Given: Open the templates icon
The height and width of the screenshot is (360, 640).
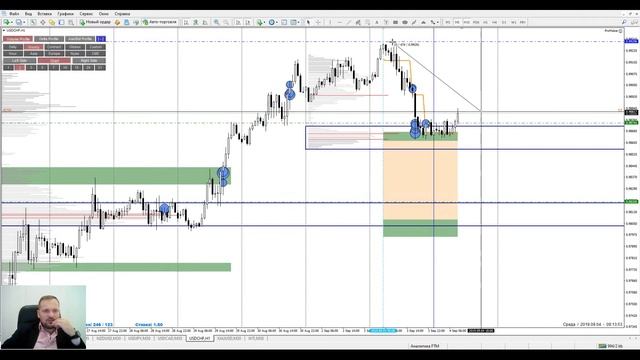Looking at the screenshot, I should coord(293,22).
